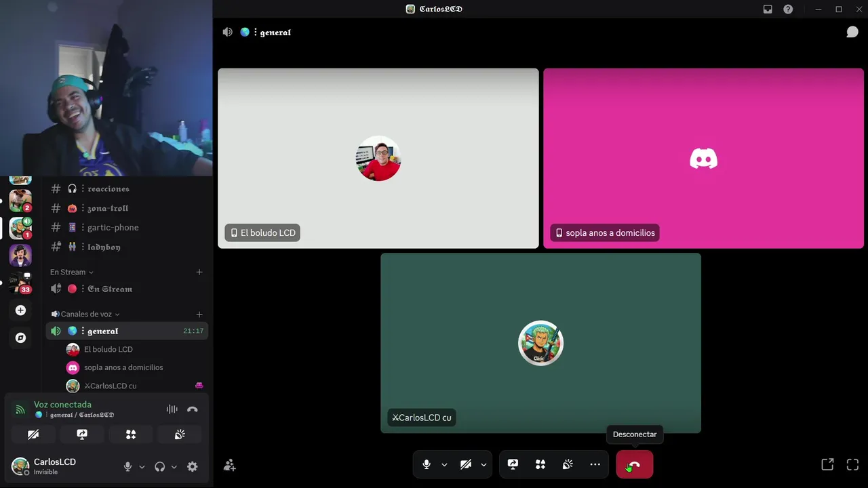The width and height of the screenshot is (868, 488).
Task: Open the gartic-phone text channel
Action: (126, 228)
